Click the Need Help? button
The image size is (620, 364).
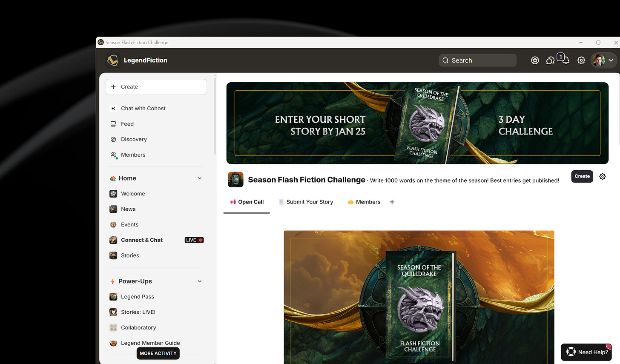[587, 352]
